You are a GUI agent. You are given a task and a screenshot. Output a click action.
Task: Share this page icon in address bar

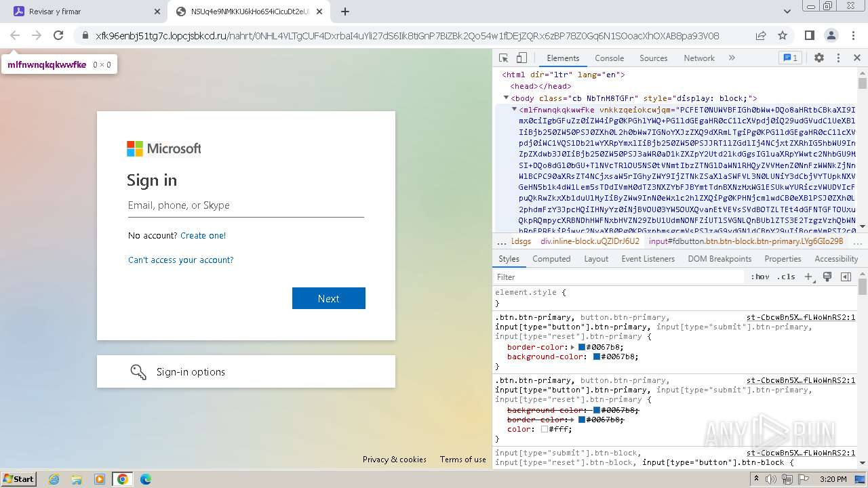point(761,35)
